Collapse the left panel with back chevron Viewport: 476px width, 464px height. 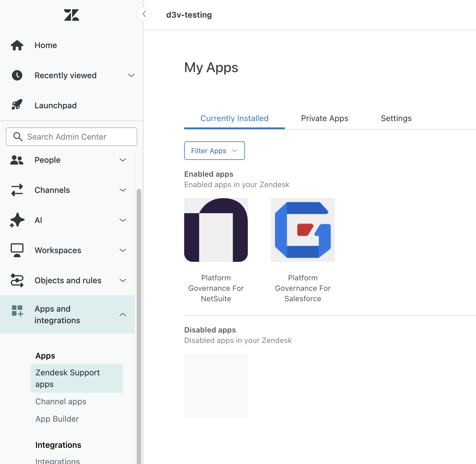click(x=144, y=14)
